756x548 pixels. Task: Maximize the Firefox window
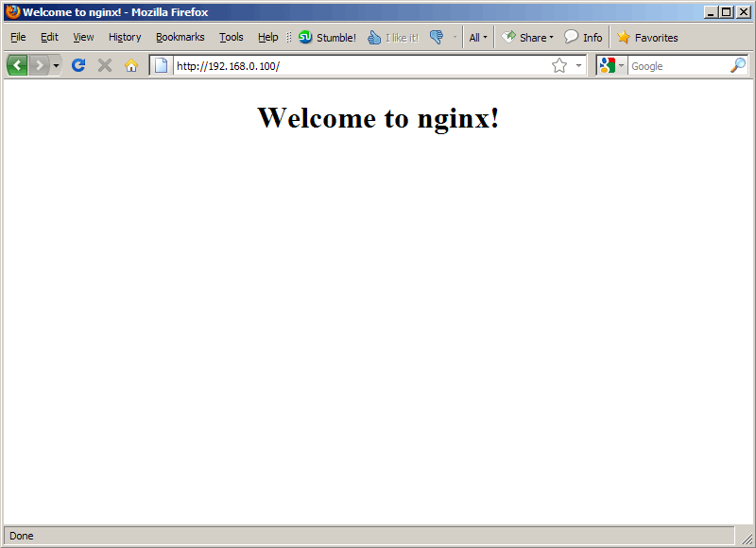click(727, 12)
